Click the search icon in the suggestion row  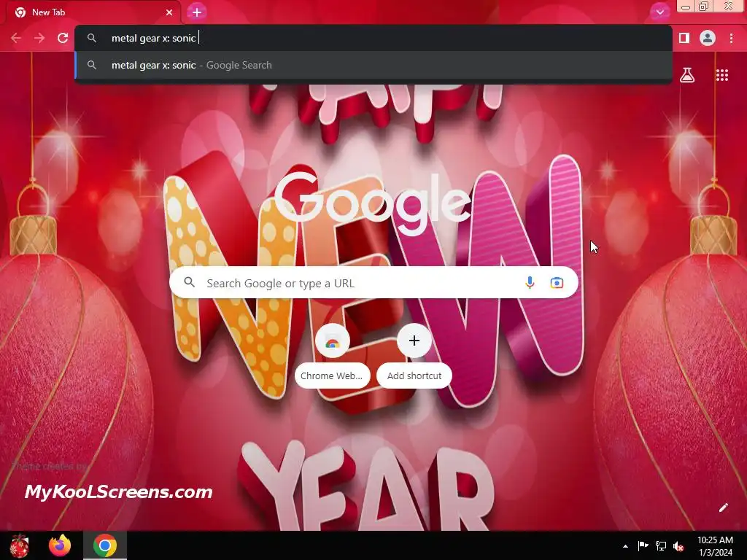coord(92,65)
